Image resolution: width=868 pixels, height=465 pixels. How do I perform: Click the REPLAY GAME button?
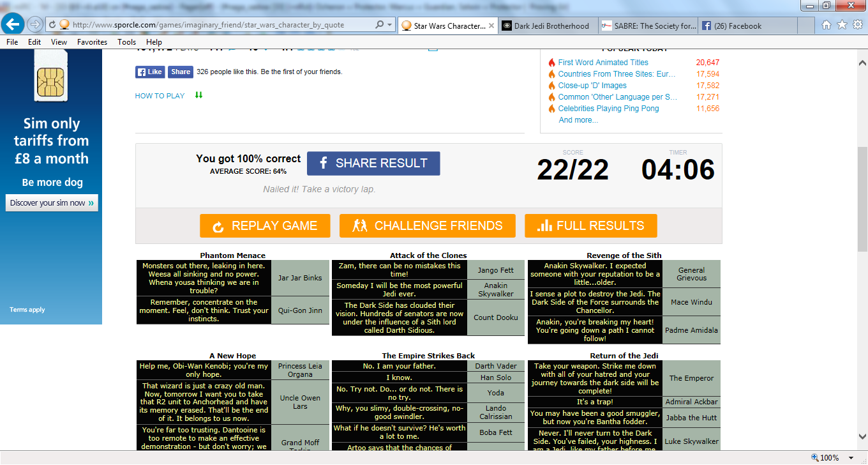[x=265, y=225]
